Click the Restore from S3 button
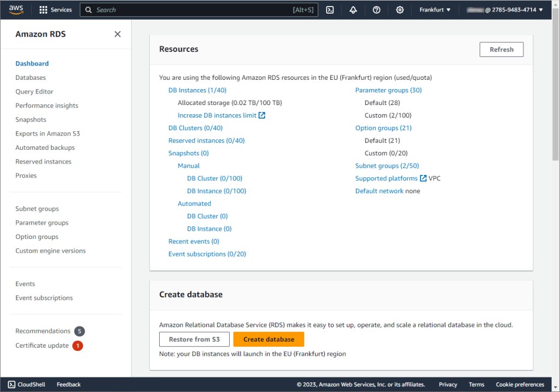 click(194, 339)
